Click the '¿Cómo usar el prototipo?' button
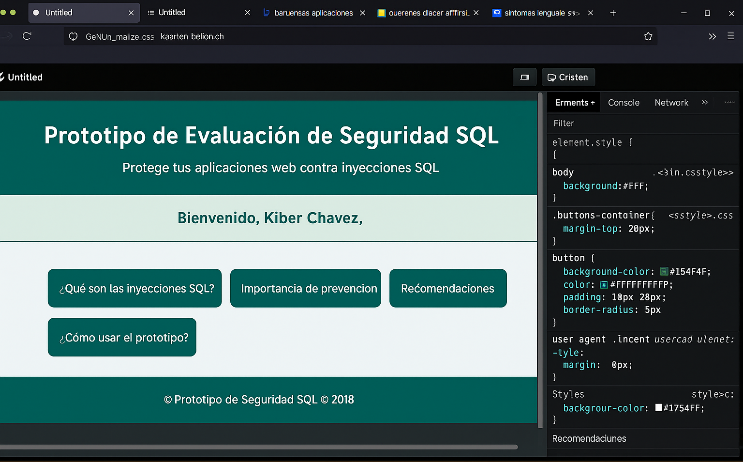 click(122, 337)
